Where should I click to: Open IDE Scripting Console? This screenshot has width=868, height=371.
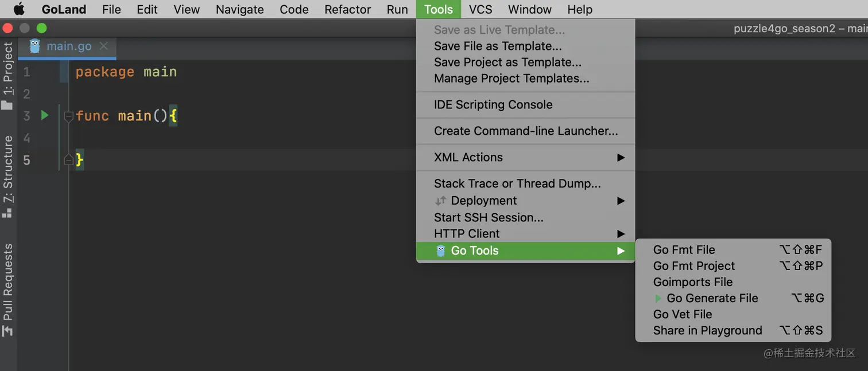coord(493,104)
